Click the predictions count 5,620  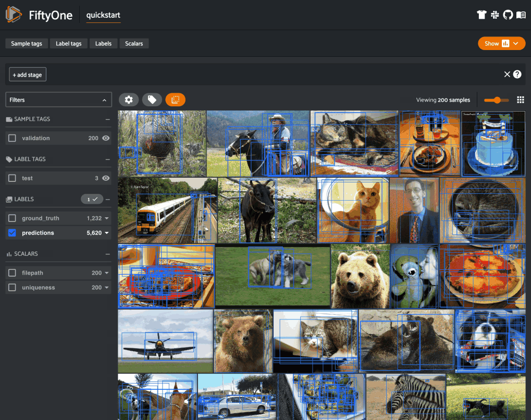tap(94, 233)
